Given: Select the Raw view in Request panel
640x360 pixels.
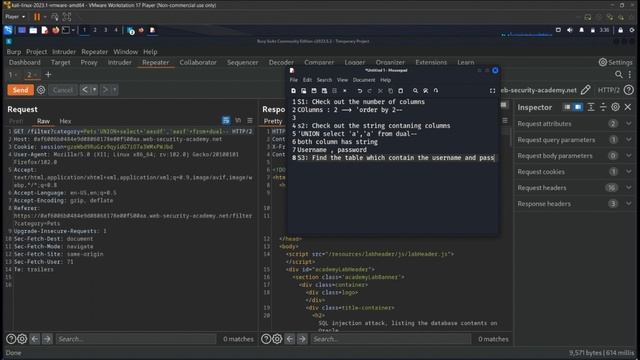Looking at the screenshot, I should point(43,121).
